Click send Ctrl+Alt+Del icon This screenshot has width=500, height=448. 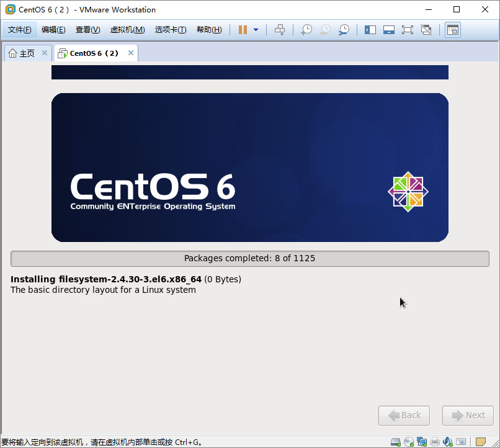point(280,30)
